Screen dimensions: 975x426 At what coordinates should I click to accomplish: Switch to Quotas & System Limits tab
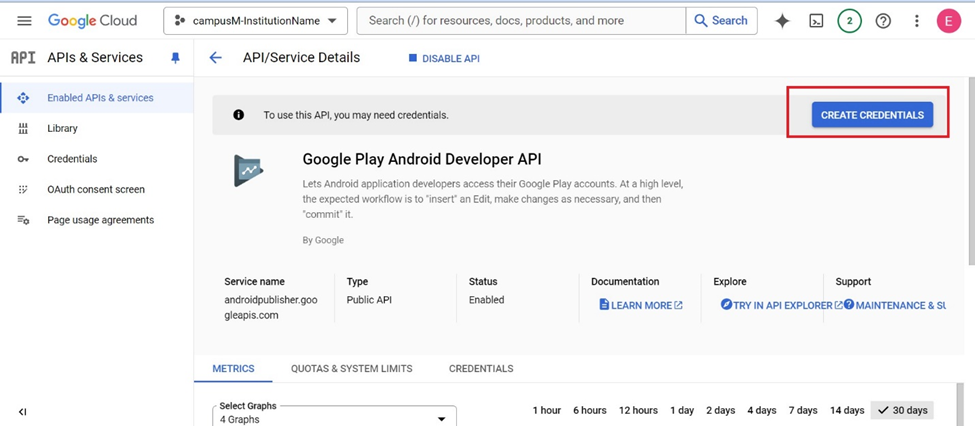coord(351,369)
